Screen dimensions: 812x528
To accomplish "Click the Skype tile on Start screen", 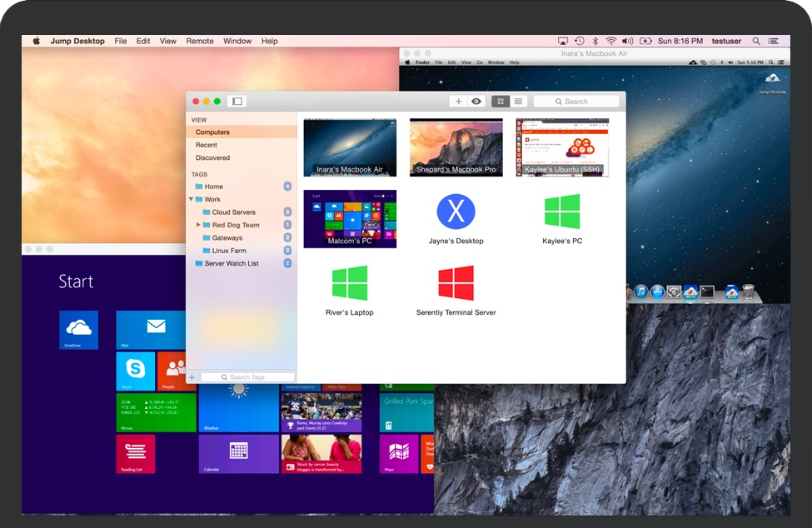I will click(136, 371).
